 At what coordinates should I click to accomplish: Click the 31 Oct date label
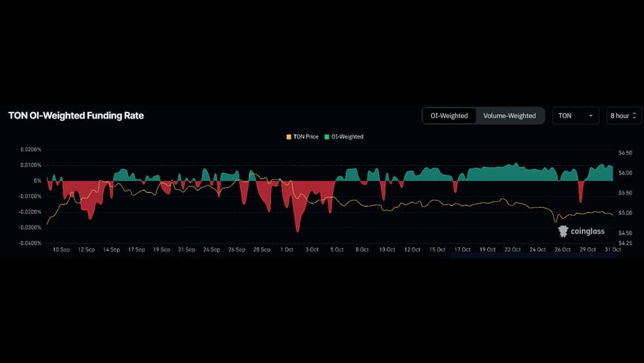tap(613, 250)
